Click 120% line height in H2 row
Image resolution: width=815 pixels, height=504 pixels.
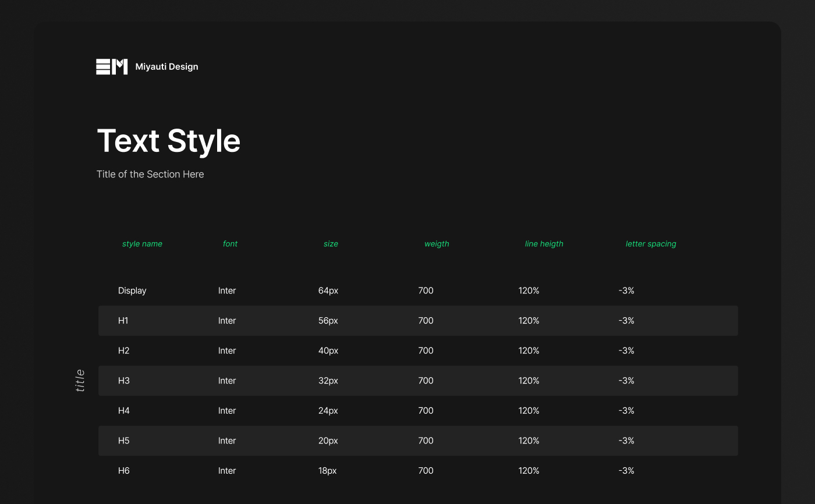tap(529, 351)
